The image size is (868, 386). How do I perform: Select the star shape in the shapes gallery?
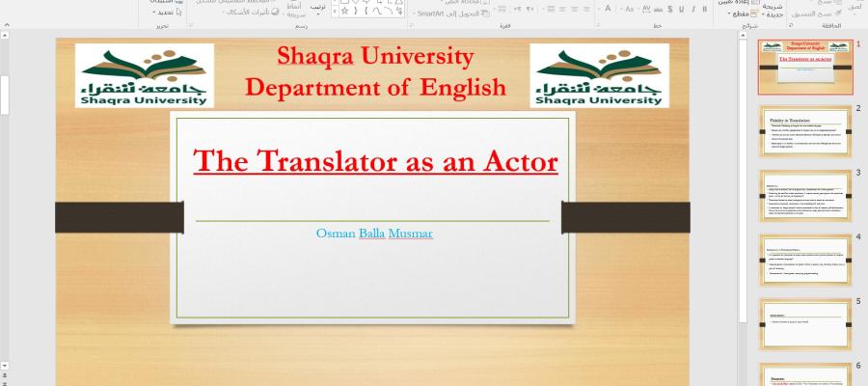click(344, 11)
